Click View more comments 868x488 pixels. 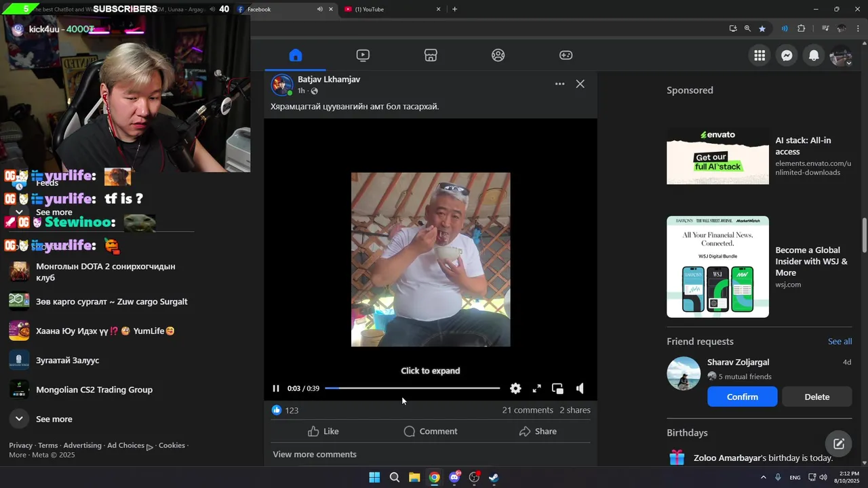point(315,454)
